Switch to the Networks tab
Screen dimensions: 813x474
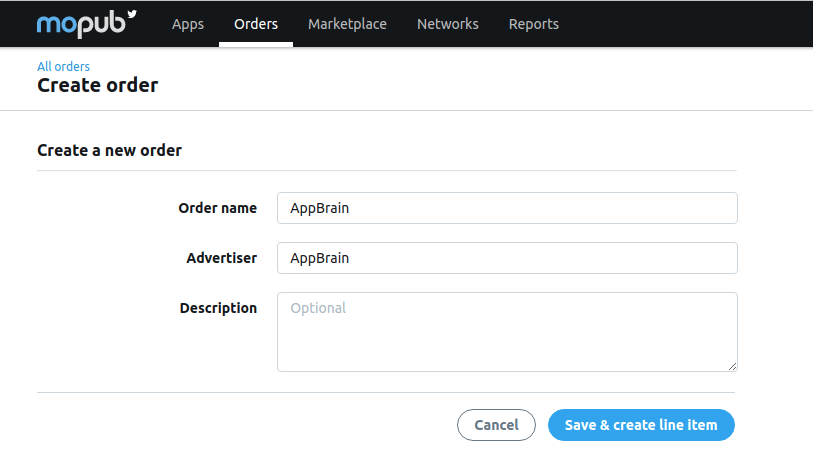447,24
